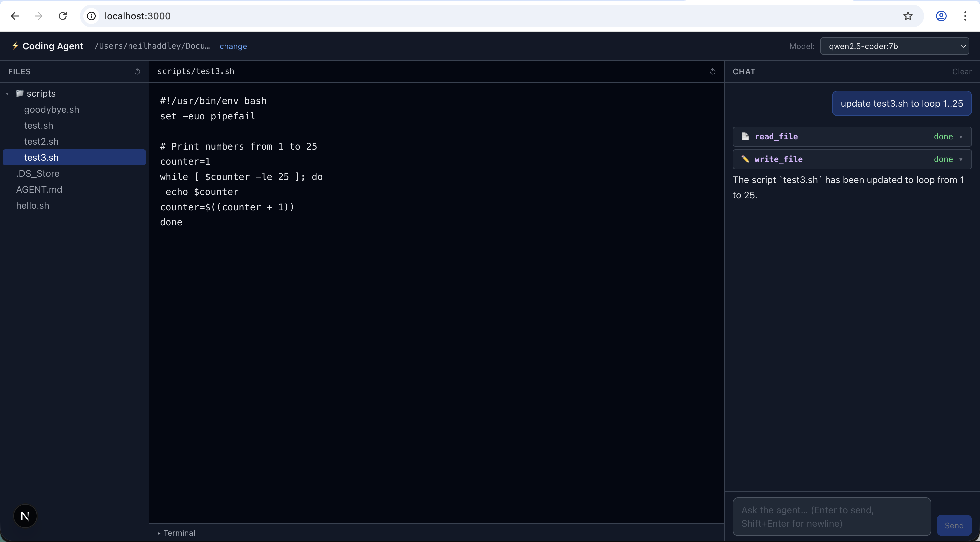Image resolution: width=980 pixels, height=542 pixels.
Task: Click the change directory link
Action: pyautogui.click(x=234, y=46)
